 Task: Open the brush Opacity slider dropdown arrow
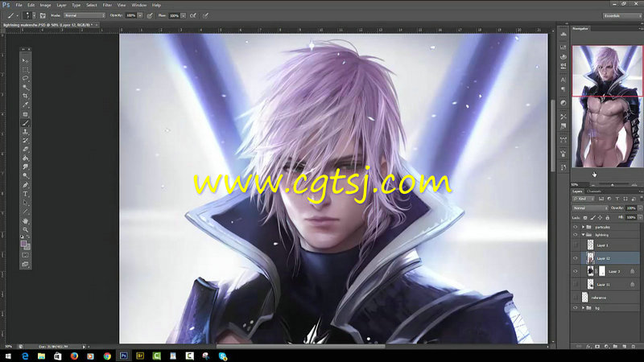point(140,15)
